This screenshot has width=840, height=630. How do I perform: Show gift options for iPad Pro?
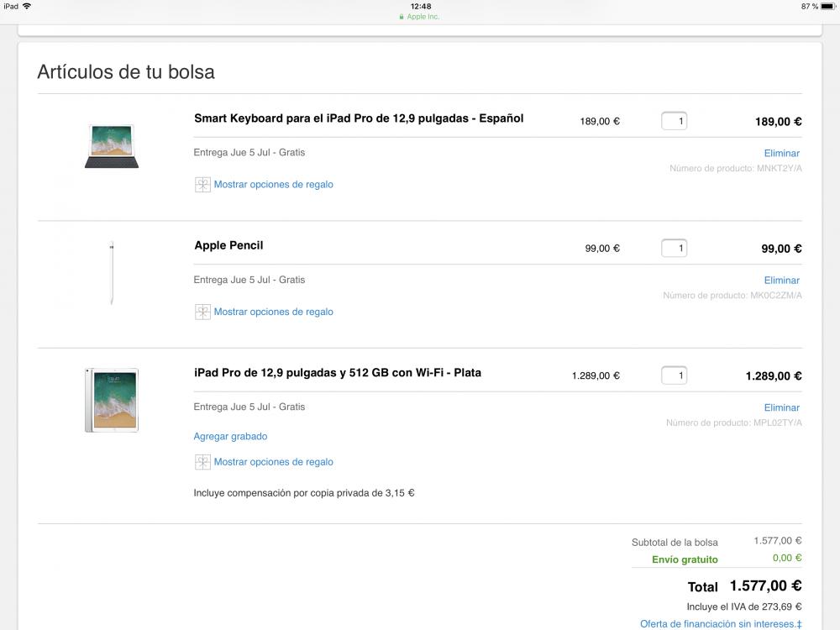(273, 462)
